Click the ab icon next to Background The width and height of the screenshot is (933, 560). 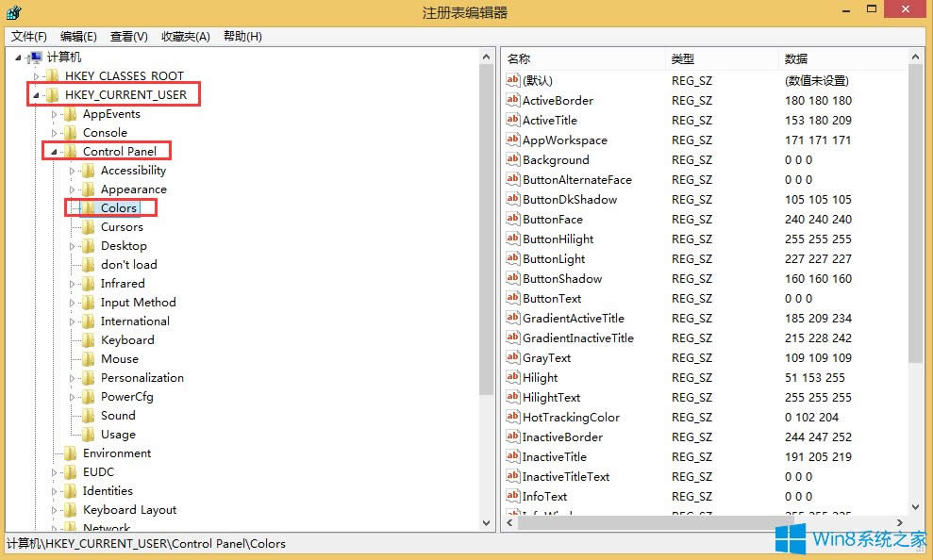512,159
